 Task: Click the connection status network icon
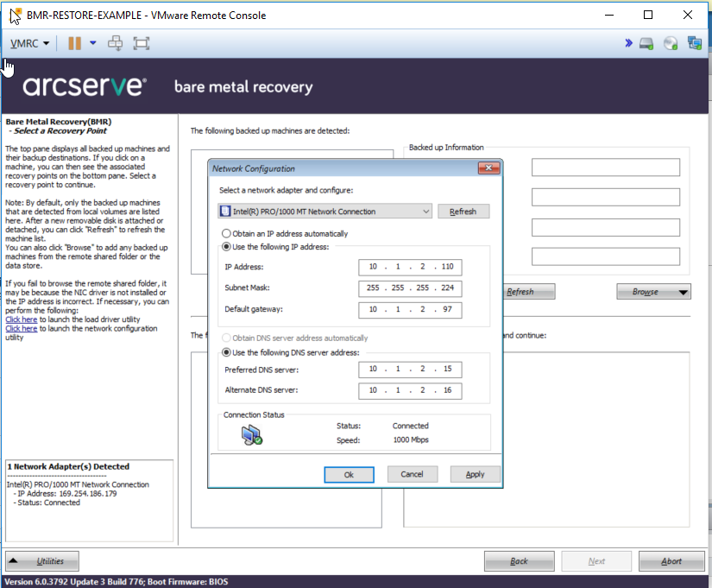(252, 435)
